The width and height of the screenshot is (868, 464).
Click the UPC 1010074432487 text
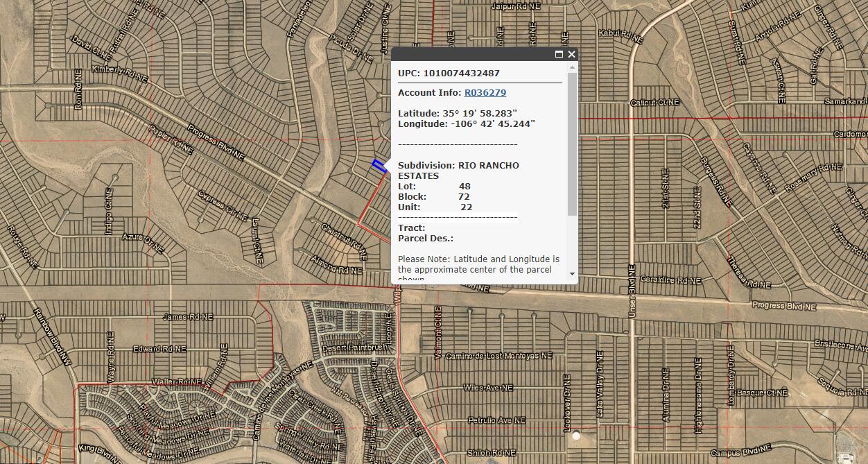[449, 73]
